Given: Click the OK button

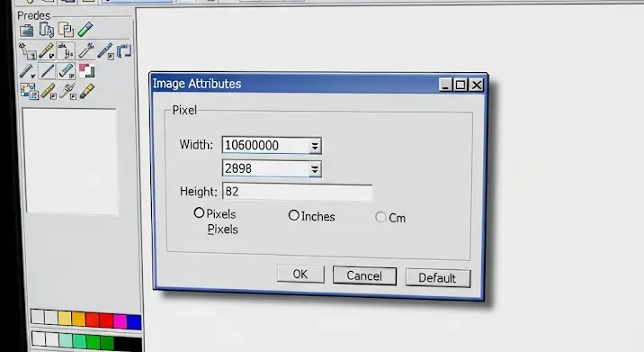Looking at the screenshot, I should click(300, 274).
